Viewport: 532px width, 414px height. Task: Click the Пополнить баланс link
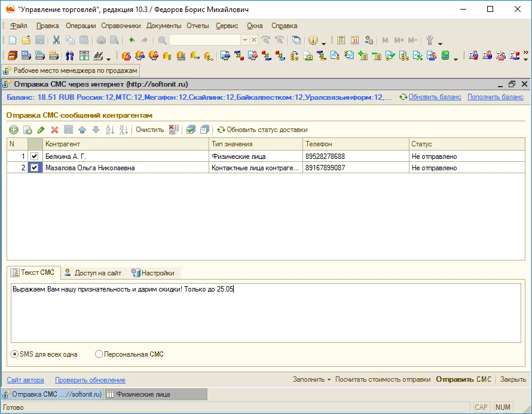point(495,97)
